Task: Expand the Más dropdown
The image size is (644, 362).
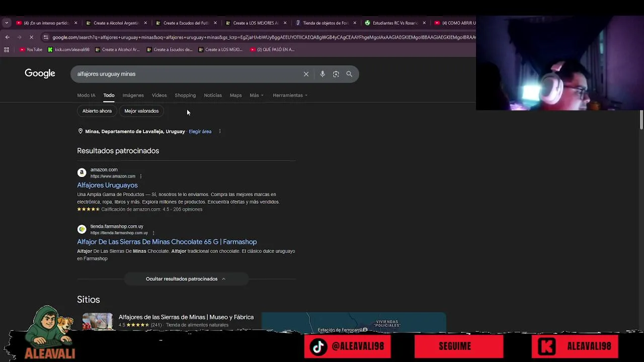Action: click(x=256, y=95)
